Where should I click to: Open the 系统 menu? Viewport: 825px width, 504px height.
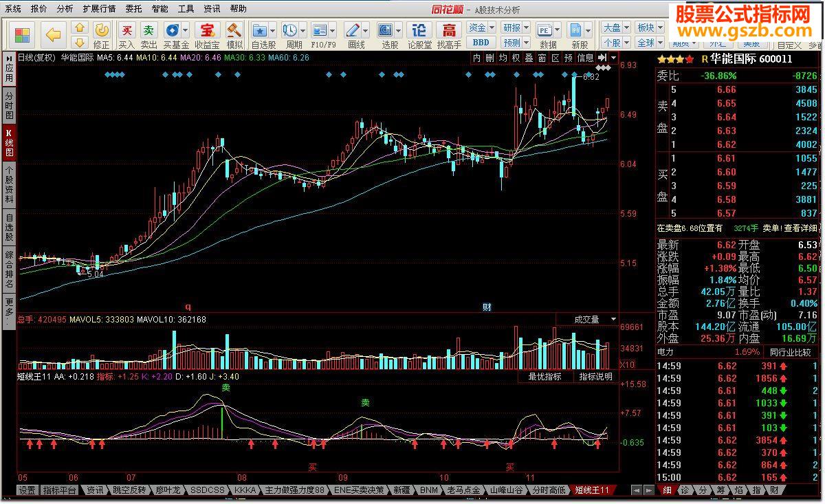[12, 9]
